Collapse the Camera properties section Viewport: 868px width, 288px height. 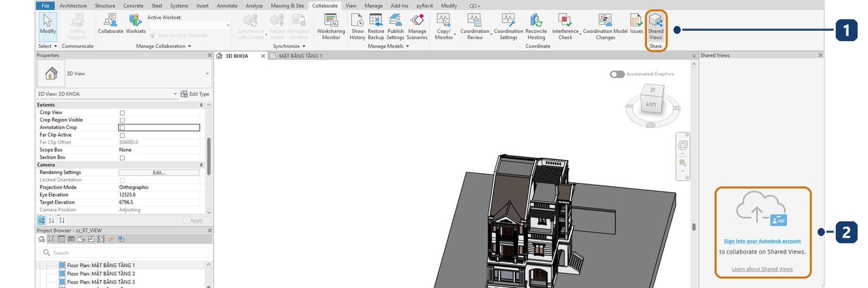tap(200, 165)
